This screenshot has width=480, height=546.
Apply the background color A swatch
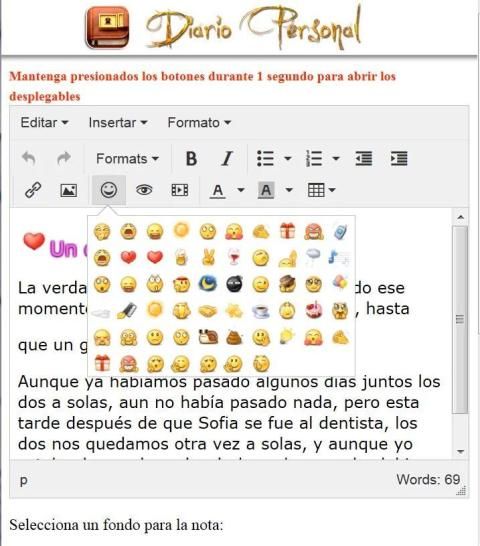tap(266, 190)
